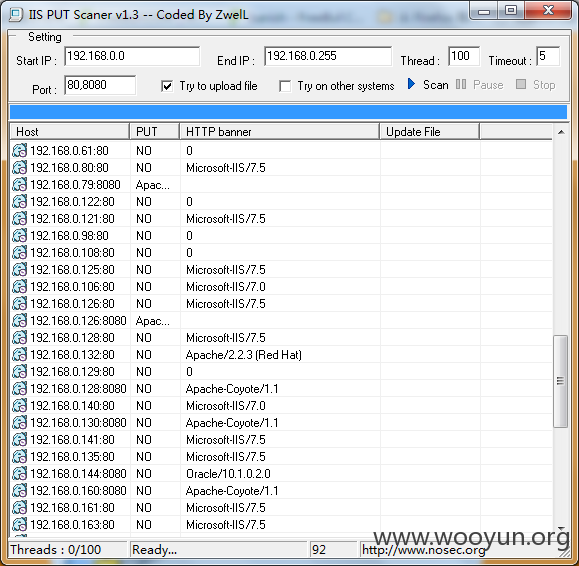Viewport: 579px width, 566px height.
Task: Enable Try on other systems
Action: 285,86
